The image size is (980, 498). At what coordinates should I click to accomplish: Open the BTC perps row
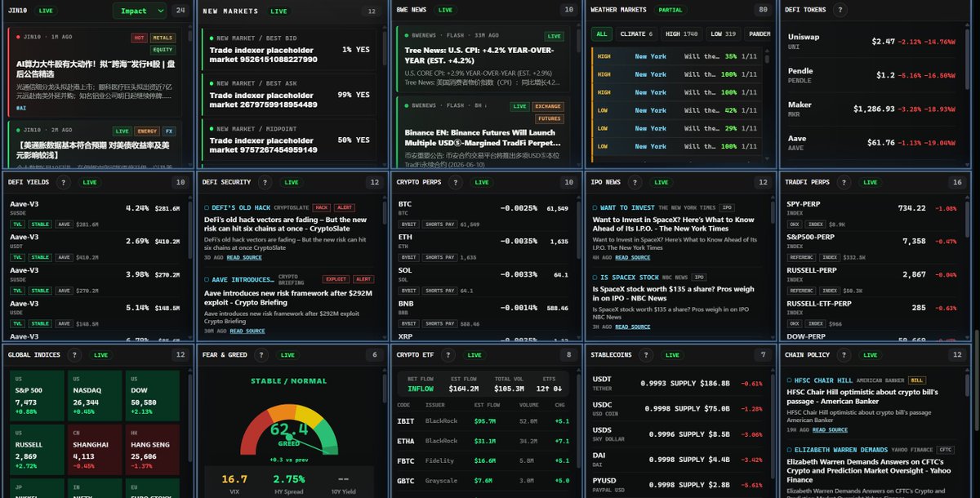(x=483, y=213)
